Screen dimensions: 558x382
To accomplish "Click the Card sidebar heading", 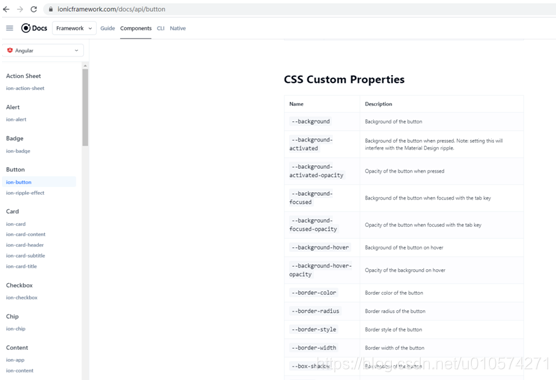I will click(x=12, y=211).
